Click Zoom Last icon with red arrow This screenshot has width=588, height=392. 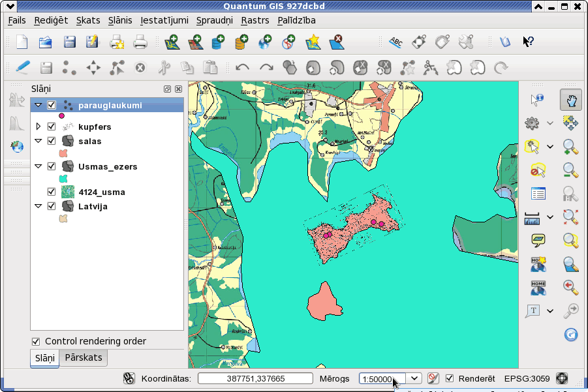570,288
